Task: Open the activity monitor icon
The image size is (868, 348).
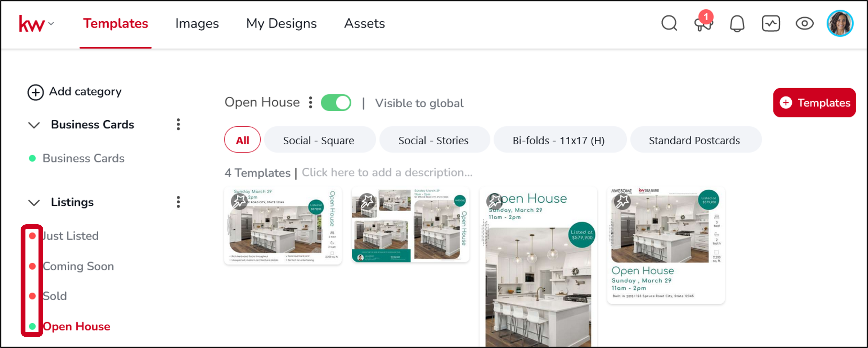Action: tap(771, 24)
